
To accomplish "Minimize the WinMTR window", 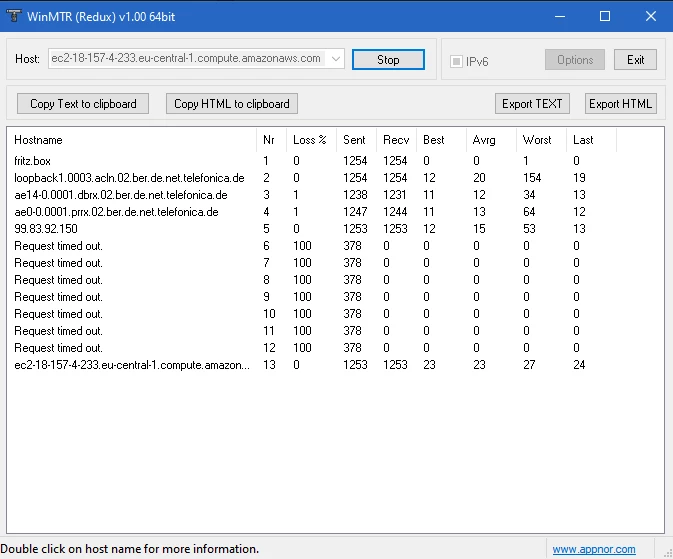I will pos(558,16).
